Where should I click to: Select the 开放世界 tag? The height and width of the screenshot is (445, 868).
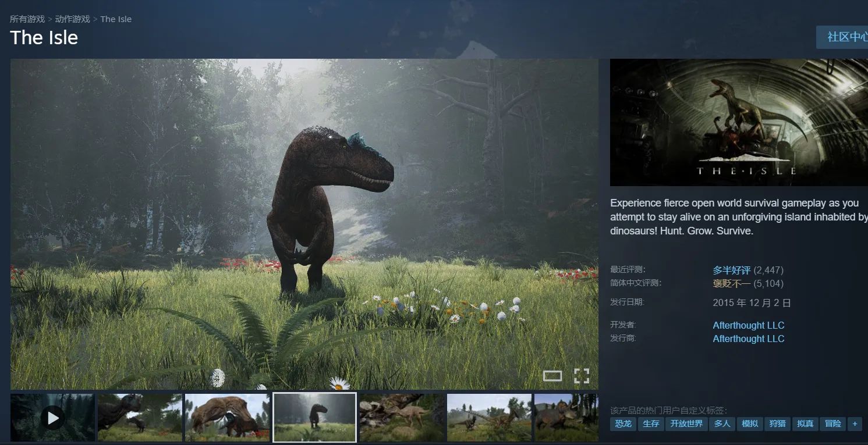[x=687, y=424]
